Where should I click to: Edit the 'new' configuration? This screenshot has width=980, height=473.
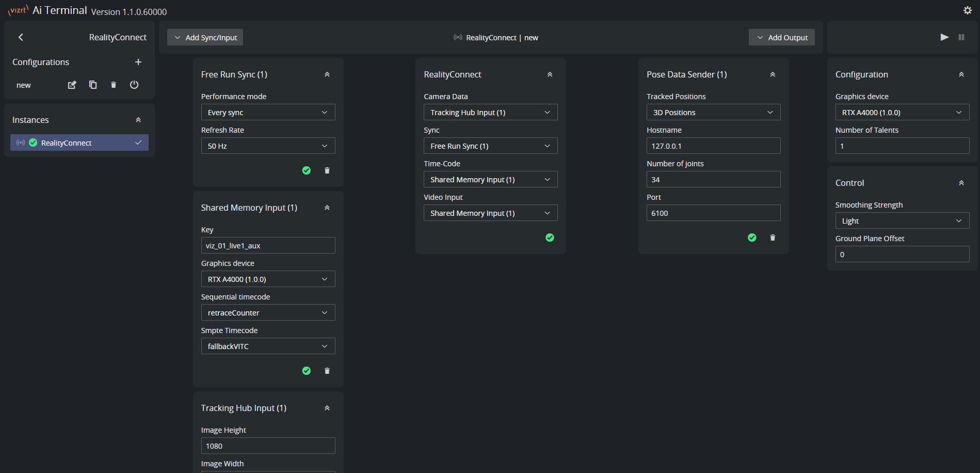coord(72,85)
